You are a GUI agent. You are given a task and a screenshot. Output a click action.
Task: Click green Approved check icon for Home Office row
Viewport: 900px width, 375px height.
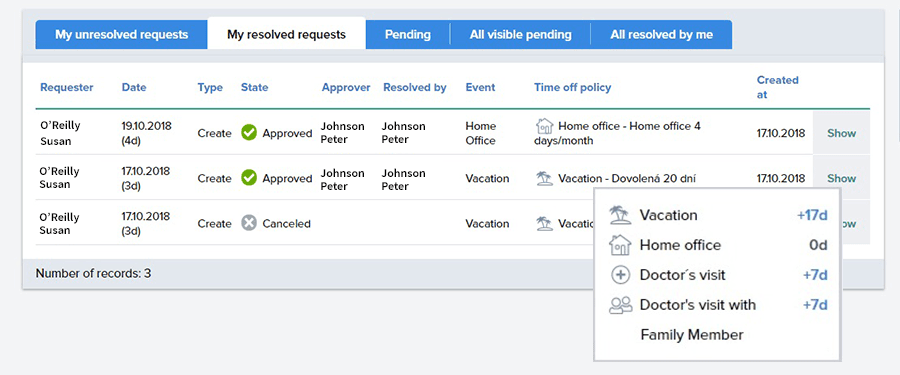coord(249,133)
